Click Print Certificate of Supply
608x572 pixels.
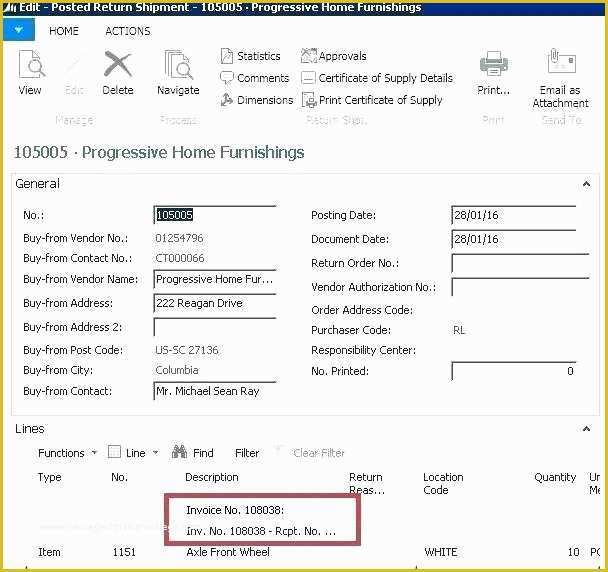tap(372, 100)
